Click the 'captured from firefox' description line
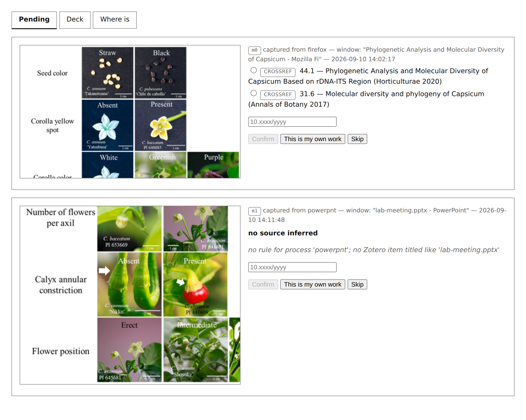 tap(376, 55)
